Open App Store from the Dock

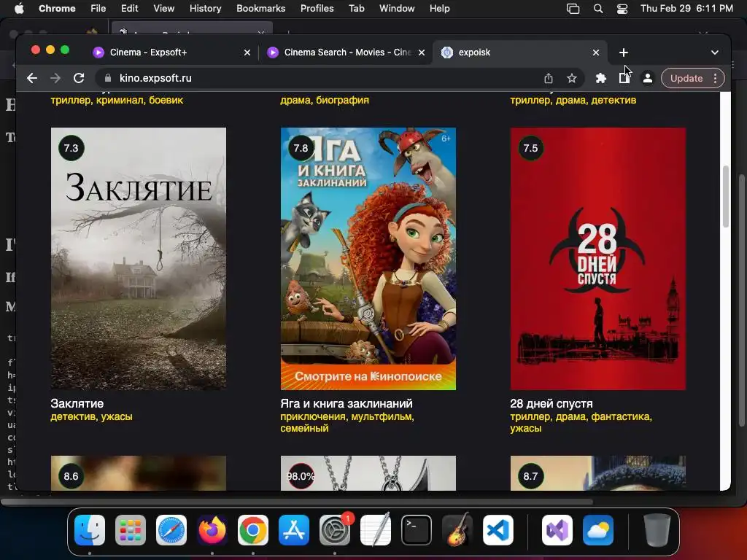(294, 530)
